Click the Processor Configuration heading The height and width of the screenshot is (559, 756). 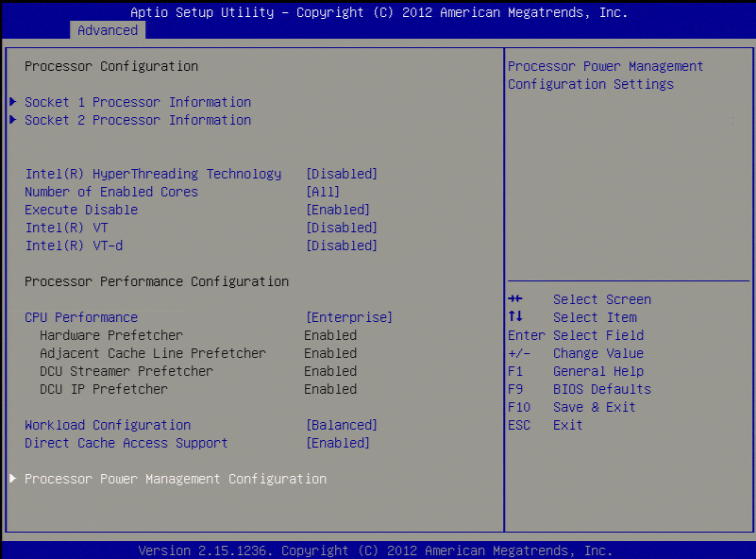(111, 66)
